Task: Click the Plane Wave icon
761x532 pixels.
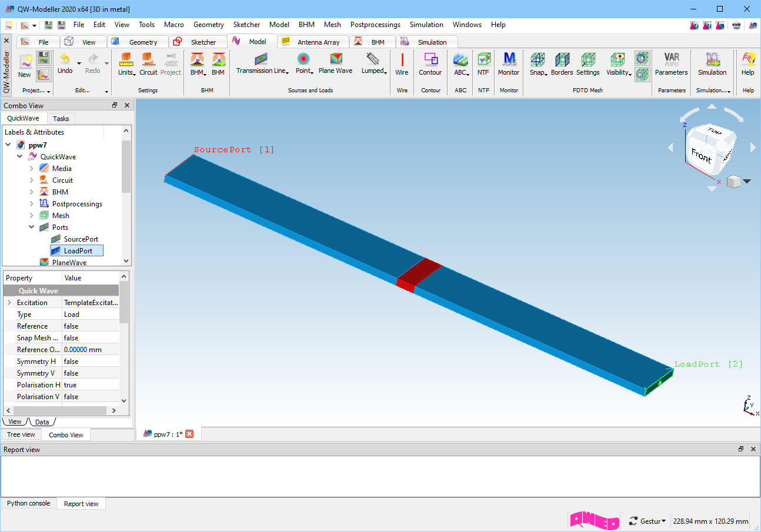Action: coord(336,59)
